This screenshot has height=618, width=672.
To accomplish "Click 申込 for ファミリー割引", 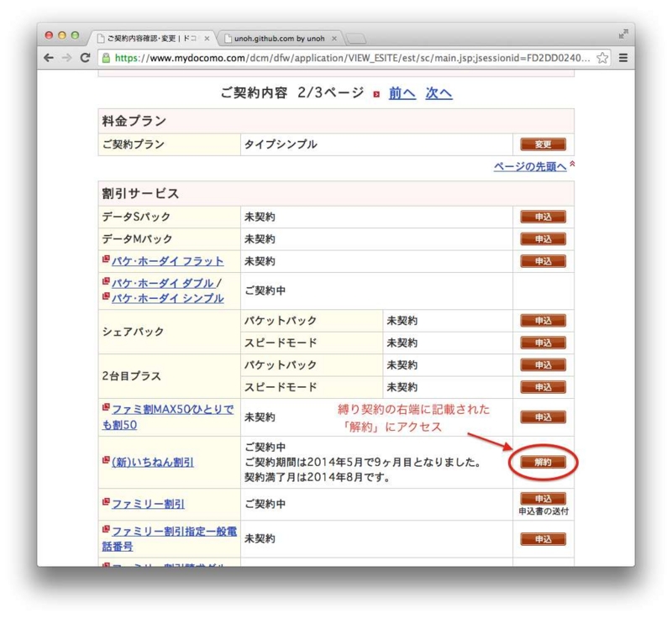I will 543,499.
